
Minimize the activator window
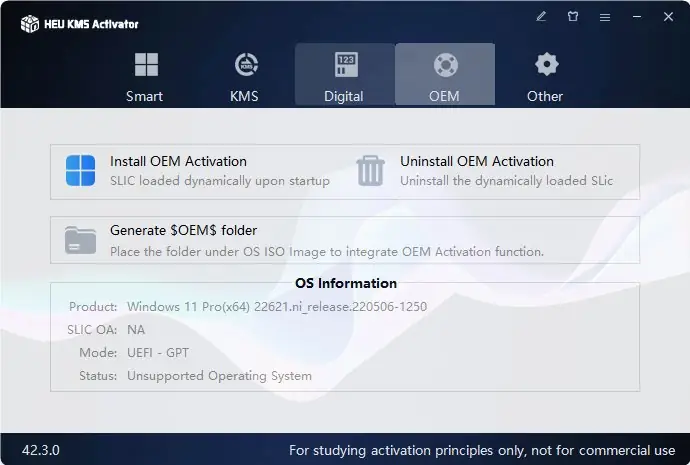click(637, 17)
